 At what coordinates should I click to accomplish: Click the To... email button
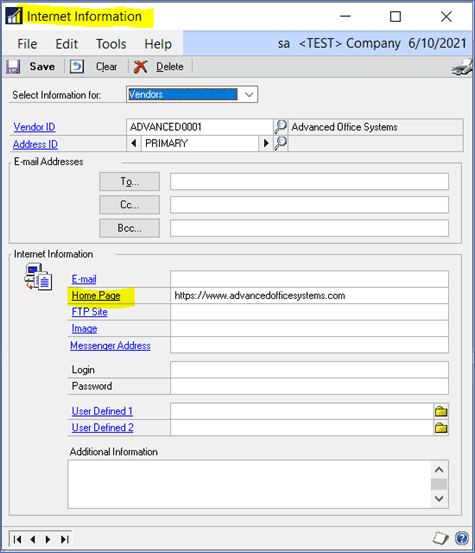[x=129, y=182]
